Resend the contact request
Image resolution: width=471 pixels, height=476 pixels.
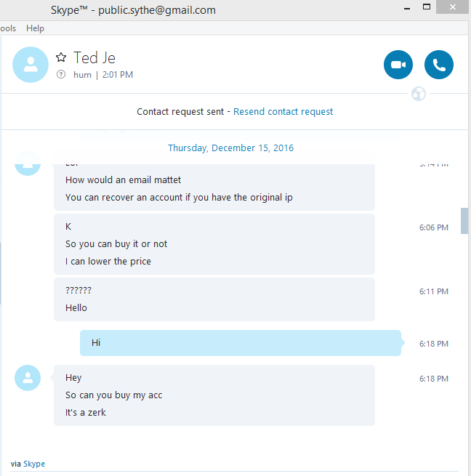[283, 112]
